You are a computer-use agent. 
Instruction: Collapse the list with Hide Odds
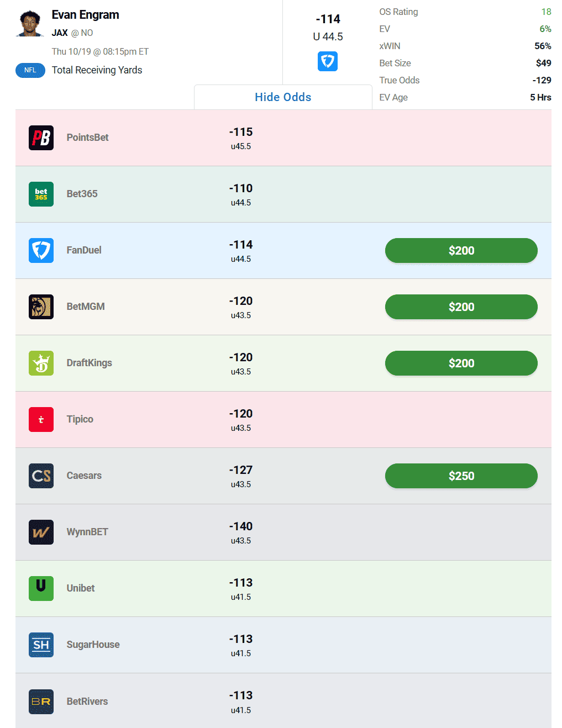(283, 97)
